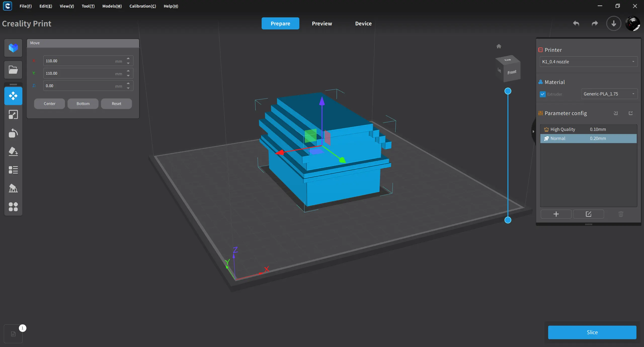Click the download arrow circle icon
Screen dimensions: 644x347
click(x=614, y=23)
